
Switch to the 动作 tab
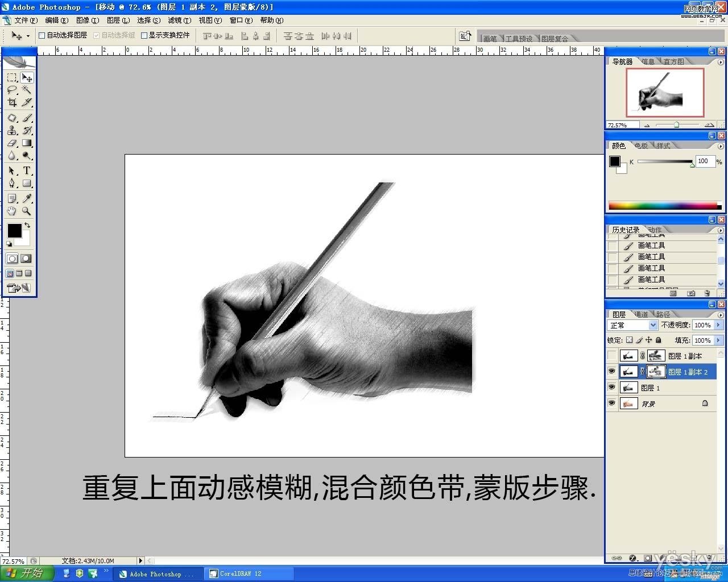(x=655, y=230)
